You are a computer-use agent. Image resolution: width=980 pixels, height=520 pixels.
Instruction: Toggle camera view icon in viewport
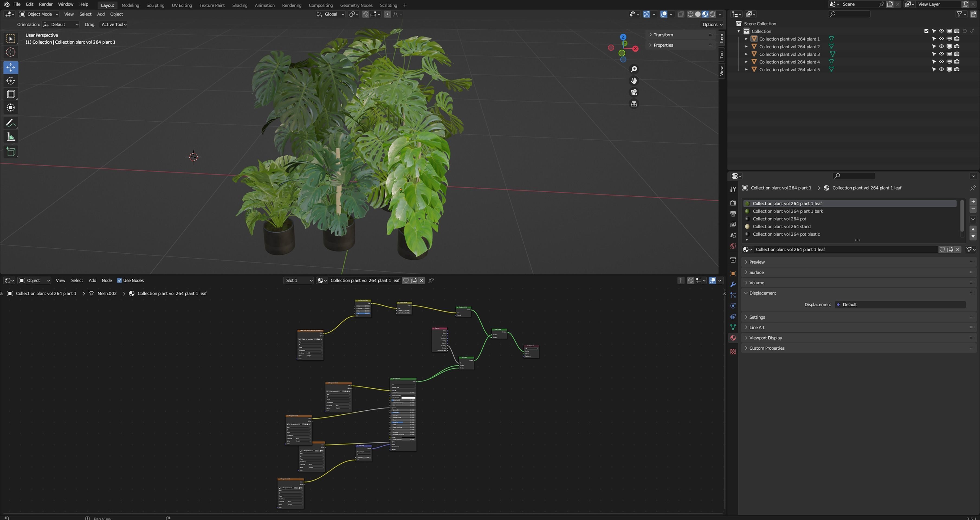(634, 92)
